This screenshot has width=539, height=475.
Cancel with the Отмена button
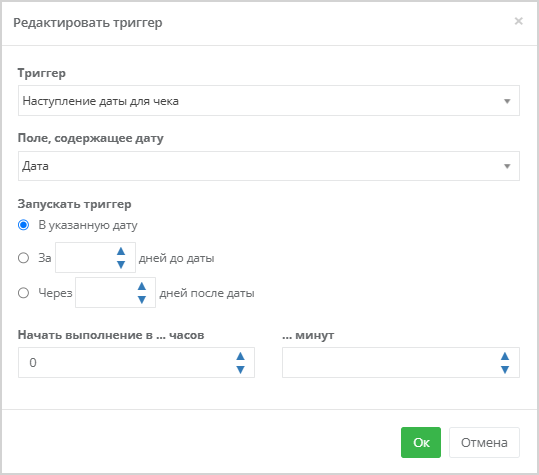coord(484,442)
